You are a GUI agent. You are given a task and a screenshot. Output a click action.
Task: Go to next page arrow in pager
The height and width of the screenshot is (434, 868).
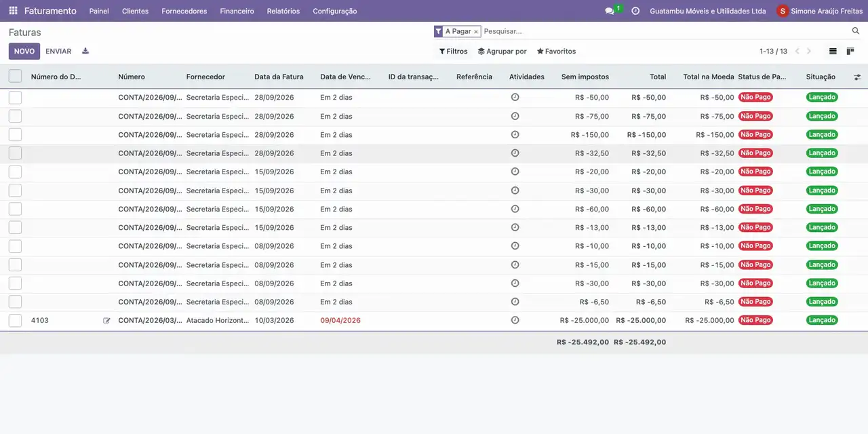click(x=808, y=52)
